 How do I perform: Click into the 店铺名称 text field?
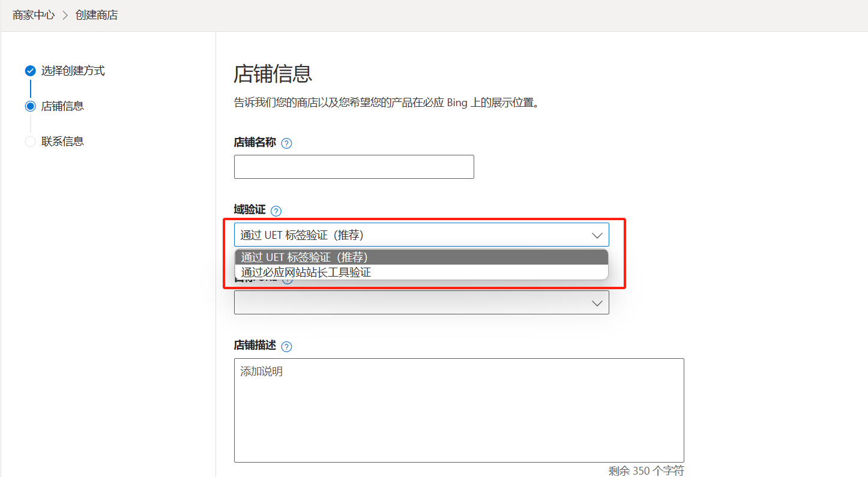[354, 167]
